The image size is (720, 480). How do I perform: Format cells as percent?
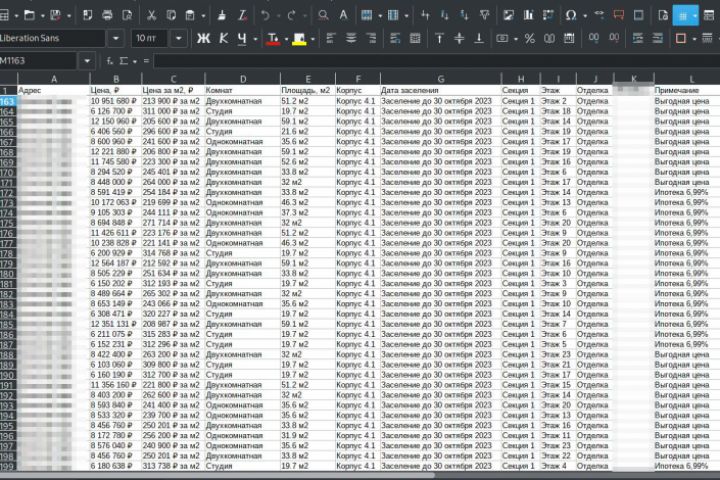[529, 39]
